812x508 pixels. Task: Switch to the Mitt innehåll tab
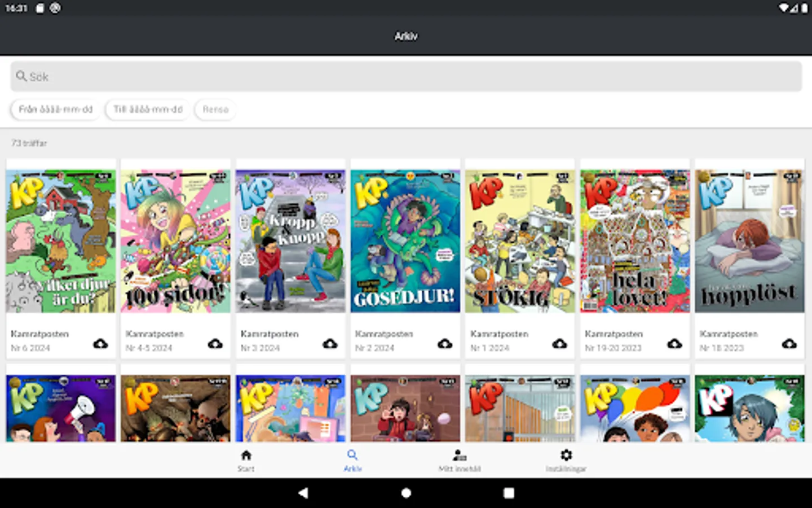tap(458, 460)
